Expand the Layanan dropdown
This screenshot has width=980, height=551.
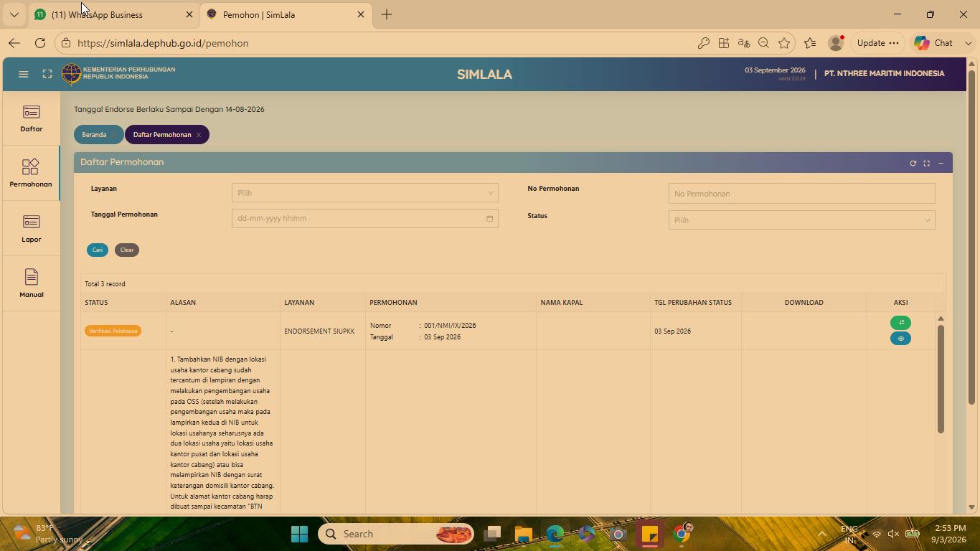(x=364, y=193)
